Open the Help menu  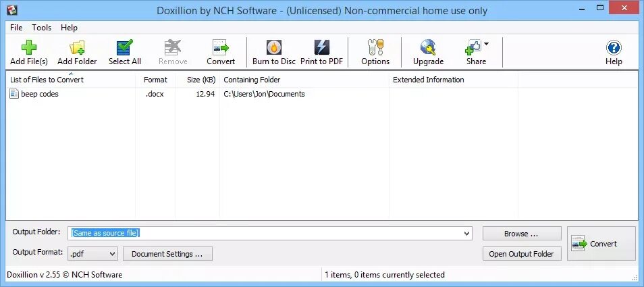pyautogui.click(x=69, y=28)
